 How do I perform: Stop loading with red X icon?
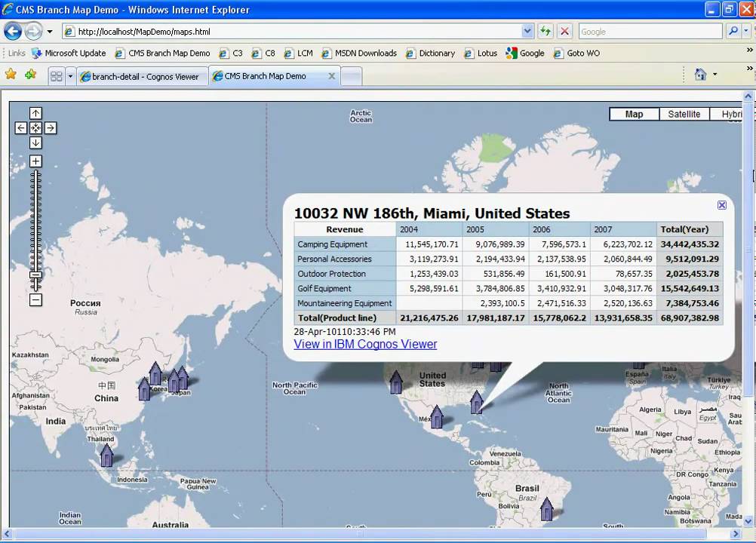click(x=564, y=32)
